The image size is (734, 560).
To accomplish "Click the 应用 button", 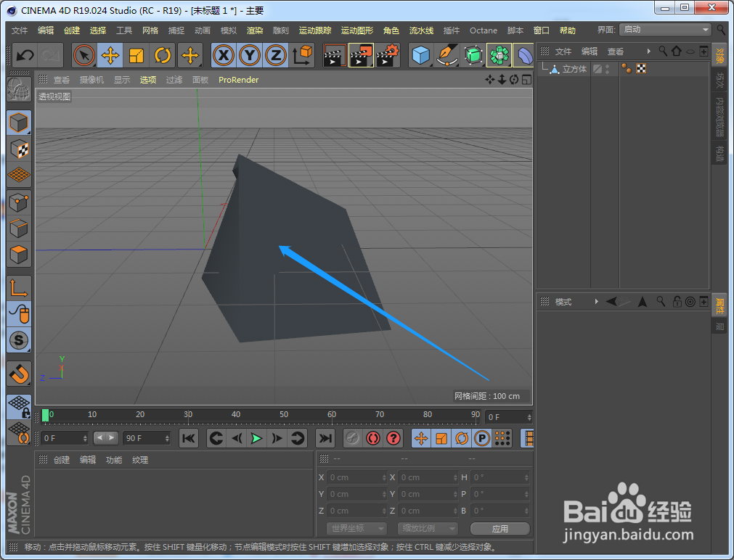I will tap(500, 529).
